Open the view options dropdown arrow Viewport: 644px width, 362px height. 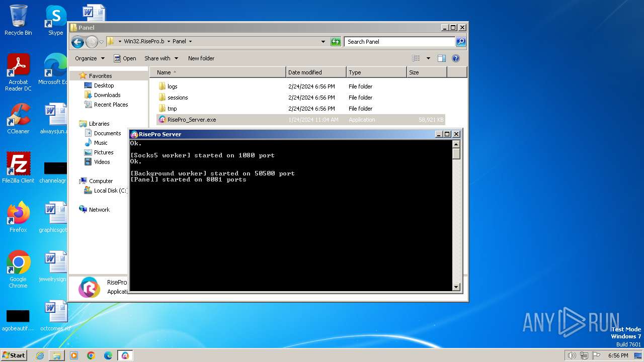[428, 58]
